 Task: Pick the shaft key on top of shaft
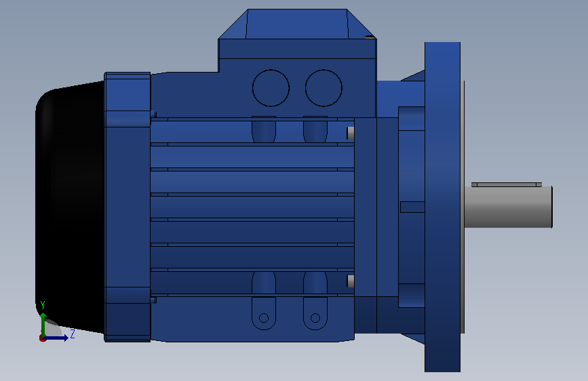tap(506, 184)
